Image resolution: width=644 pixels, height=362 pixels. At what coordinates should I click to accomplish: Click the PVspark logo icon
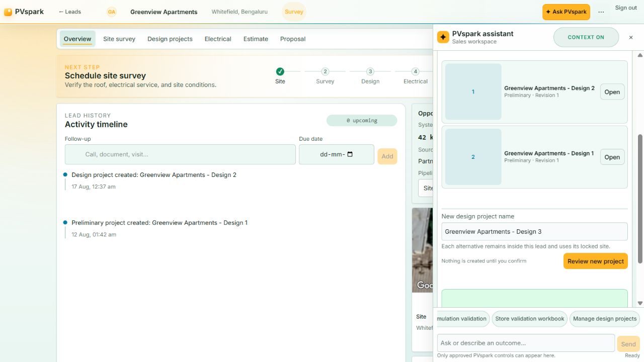point(8,12)
